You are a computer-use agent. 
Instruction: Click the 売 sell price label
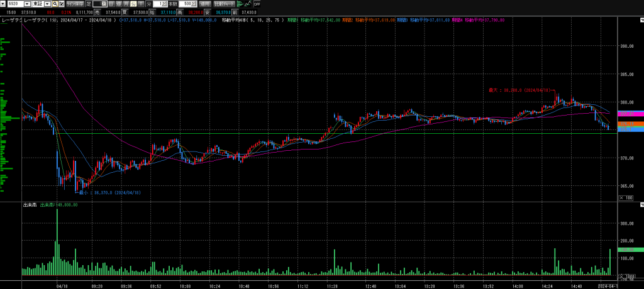97,11
